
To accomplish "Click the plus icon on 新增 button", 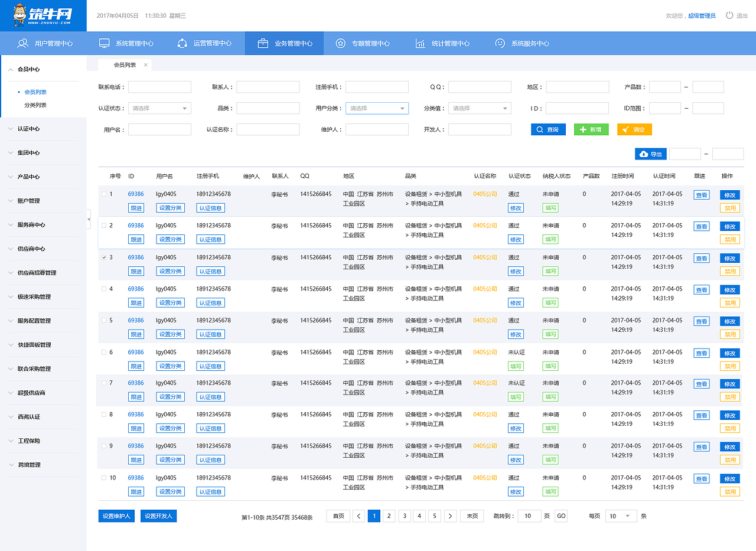I will [583, 129].
